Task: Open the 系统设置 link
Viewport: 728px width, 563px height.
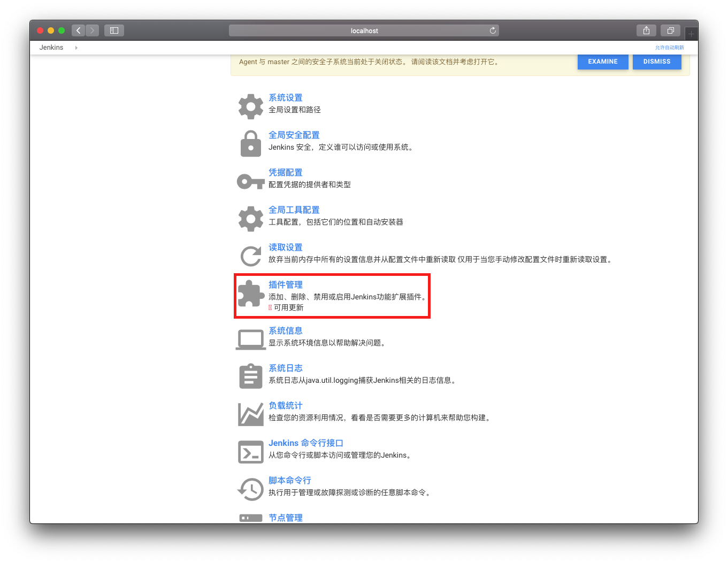Action: point(286,97)
